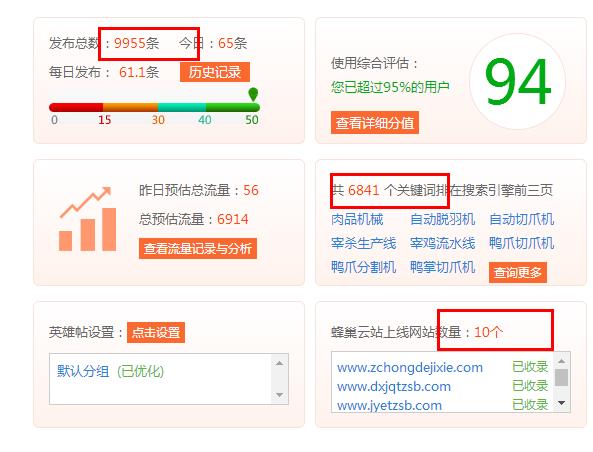Click 查看流量记录与分析 button
This screenshot has width=593, height=452.
(198, 249)
